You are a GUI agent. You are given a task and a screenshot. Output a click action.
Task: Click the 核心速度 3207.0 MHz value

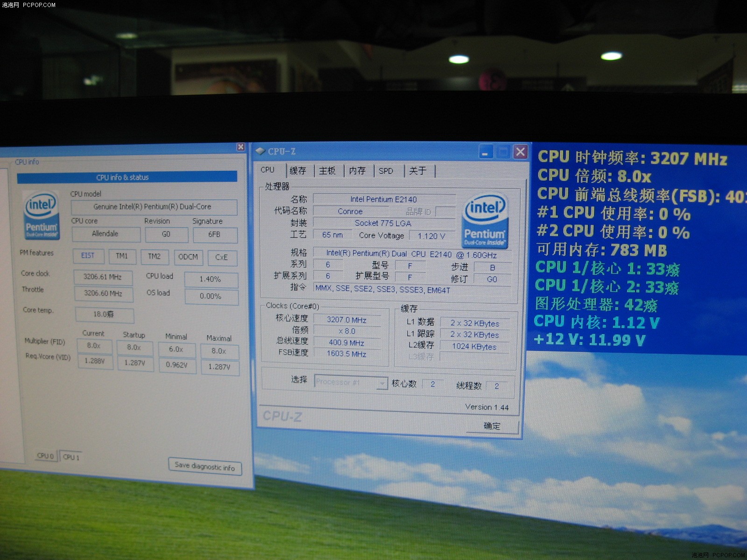click(x=346, y=320)
